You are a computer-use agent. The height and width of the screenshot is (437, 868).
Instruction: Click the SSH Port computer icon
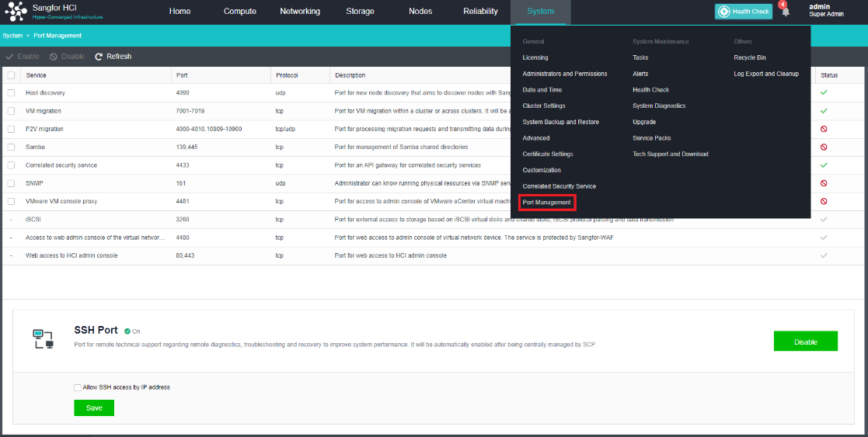point(43,338)
